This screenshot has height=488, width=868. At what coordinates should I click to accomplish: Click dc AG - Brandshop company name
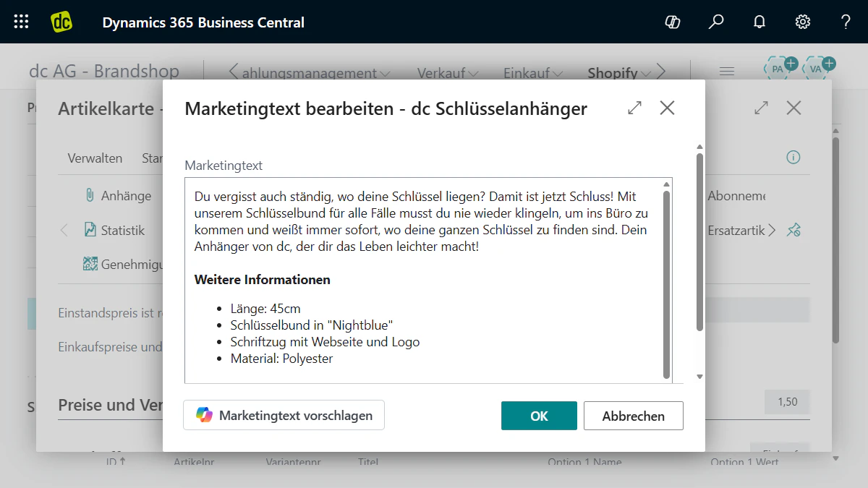(x=104, y=71)
